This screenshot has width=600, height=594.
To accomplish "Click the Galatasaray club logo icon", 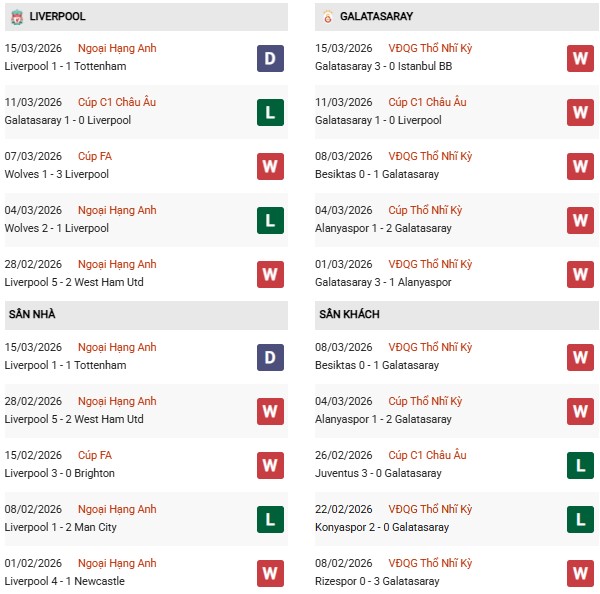I will pyautogui.click(x=327, y=17).
